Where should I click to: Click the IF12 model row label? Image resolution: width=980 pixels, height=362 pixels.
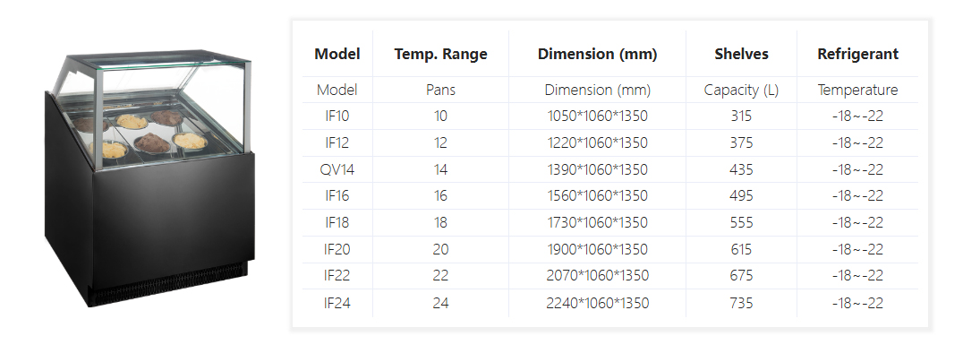(337, 142)
